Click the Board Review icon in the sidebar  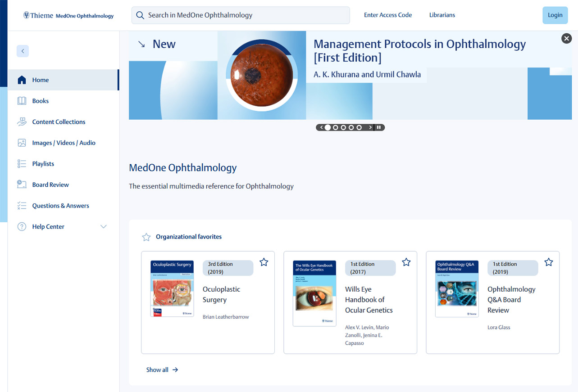coord(22,185)
